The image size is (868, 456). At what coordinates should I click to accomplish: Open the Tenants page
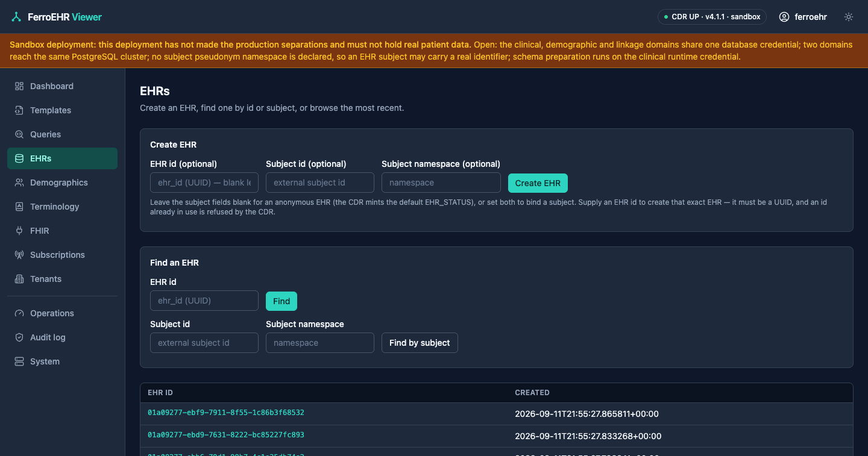pyautogui.click(x=62, y=279)
